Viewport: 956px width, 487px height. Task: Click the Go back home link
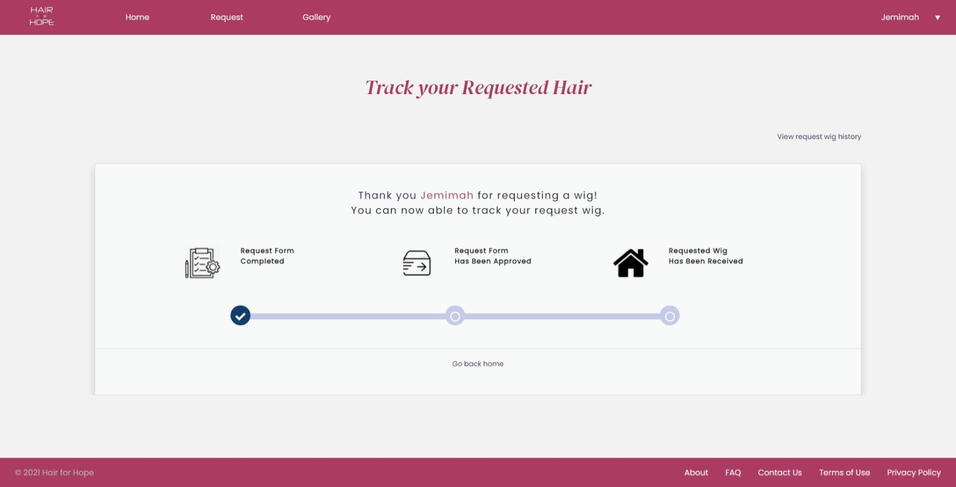tap(477, 364)
